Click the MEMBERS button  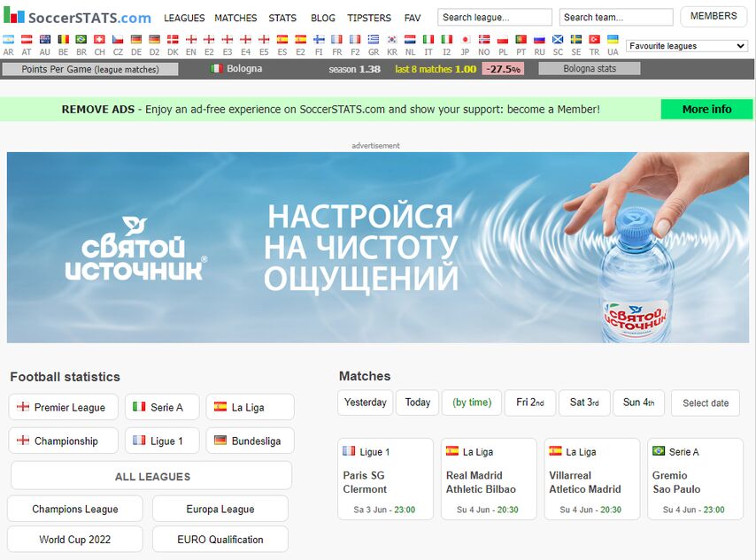pyautogui.click(x=714, y=17)
